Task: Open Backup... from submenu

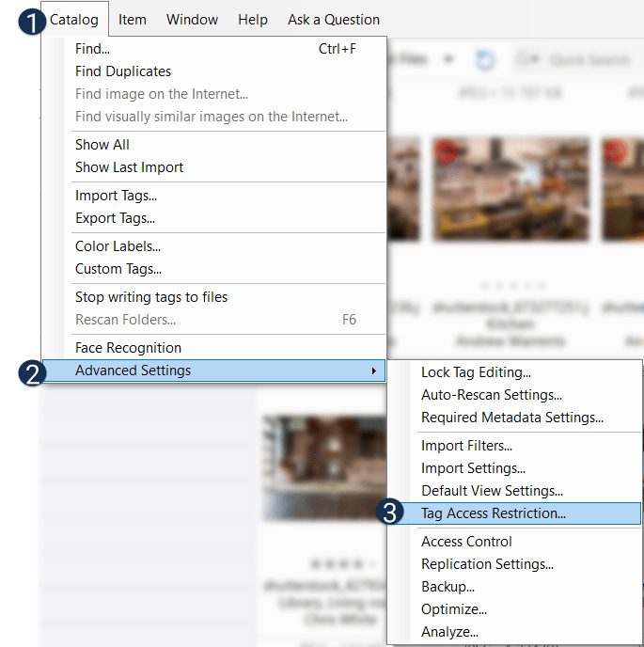Action: pyautogui.click(x=448, y=587)
